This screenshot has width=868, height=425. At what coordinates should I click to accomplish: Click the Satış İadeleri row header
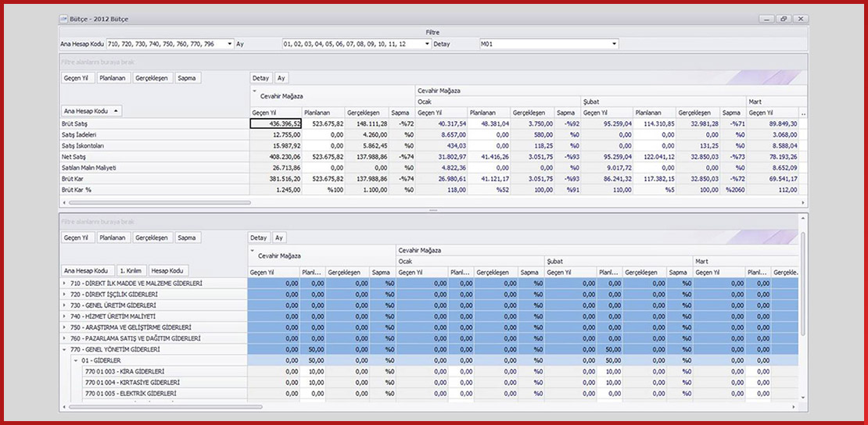[x=155, y=134]
